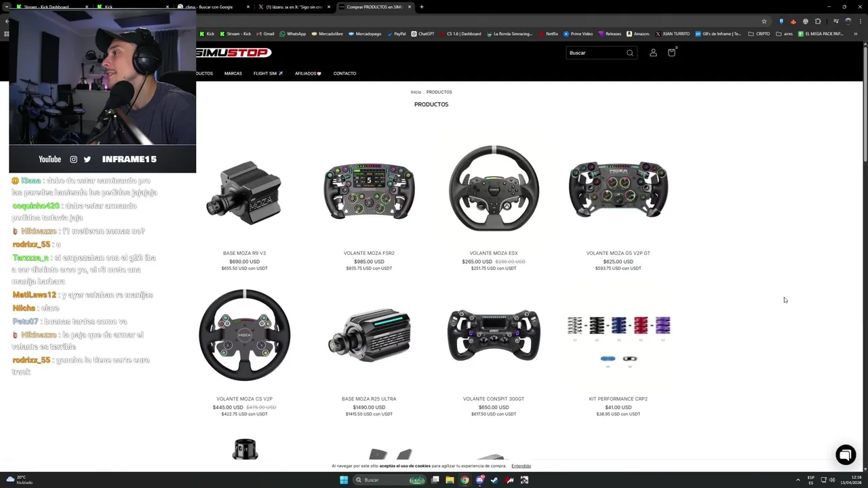
Task: Open the Gmail bookmark
Action: (265, 34)
